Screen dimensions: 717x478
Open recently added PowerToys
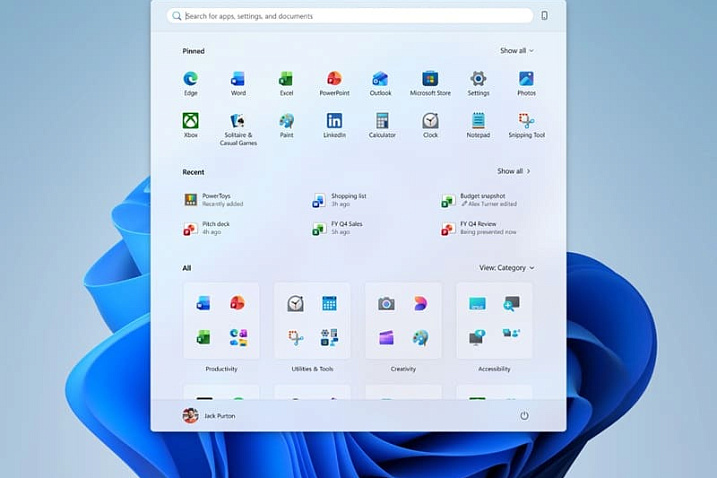coord(214,200)
